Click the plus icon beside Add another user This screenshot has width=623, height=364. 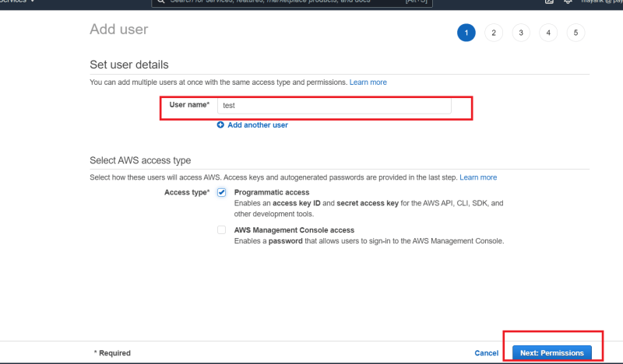(x=220, y=124)
